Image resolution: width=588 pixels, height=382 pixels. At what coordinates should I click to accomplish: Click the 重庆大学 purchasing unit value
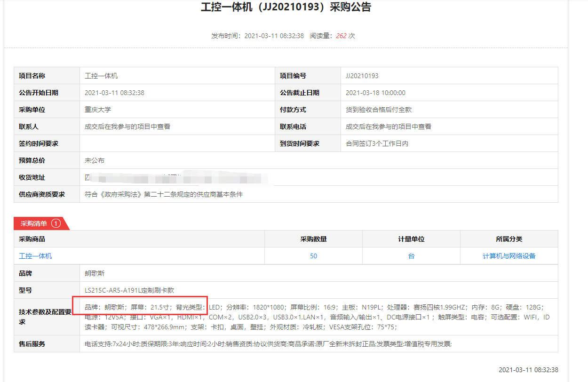(98, 110)
